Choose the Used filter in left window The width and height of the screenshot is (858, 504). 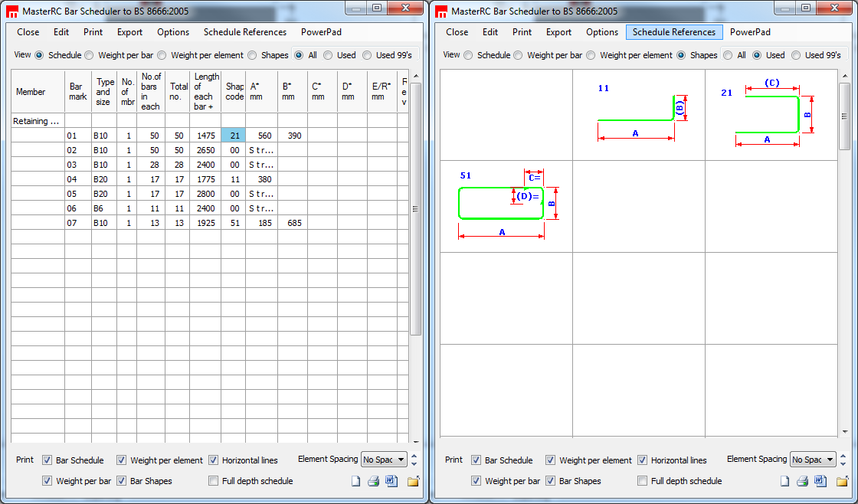tap(328, 55)
